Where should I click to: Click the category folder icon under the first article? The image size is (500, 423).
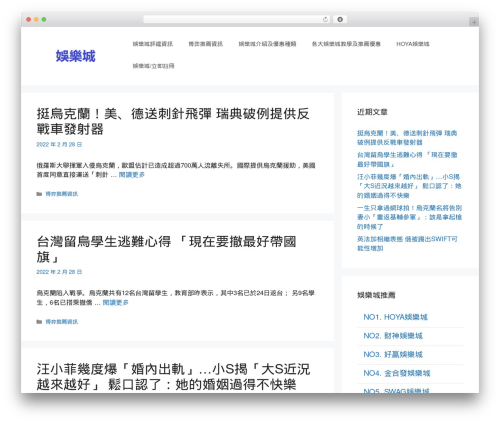coord(39,194)
